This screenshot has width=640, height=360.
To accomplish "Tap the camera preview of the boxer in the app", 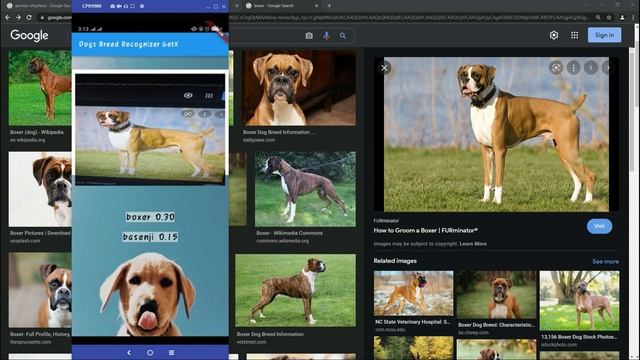I will (150, 129).
